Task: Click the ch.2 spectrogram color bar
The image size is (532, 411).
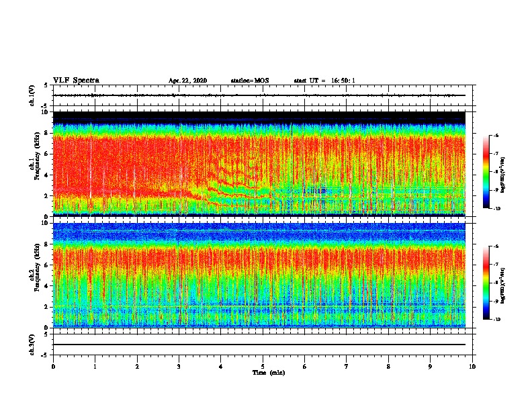Action: click(486, 283)
